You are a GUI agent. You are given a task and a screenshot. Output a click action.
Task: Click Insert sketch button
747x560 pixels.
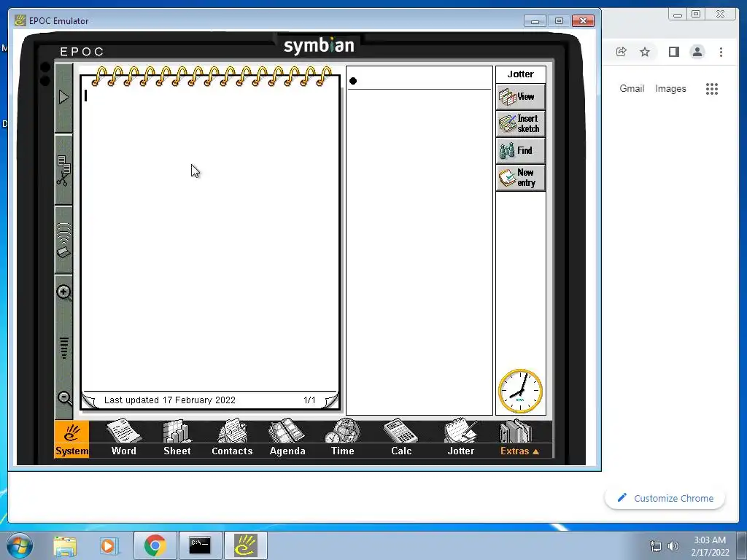pos(521,124)
